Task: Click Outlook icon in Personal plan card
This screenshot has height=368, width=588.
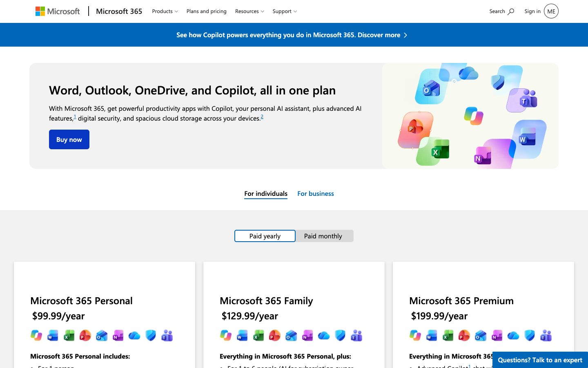Action: click(102, 335)
